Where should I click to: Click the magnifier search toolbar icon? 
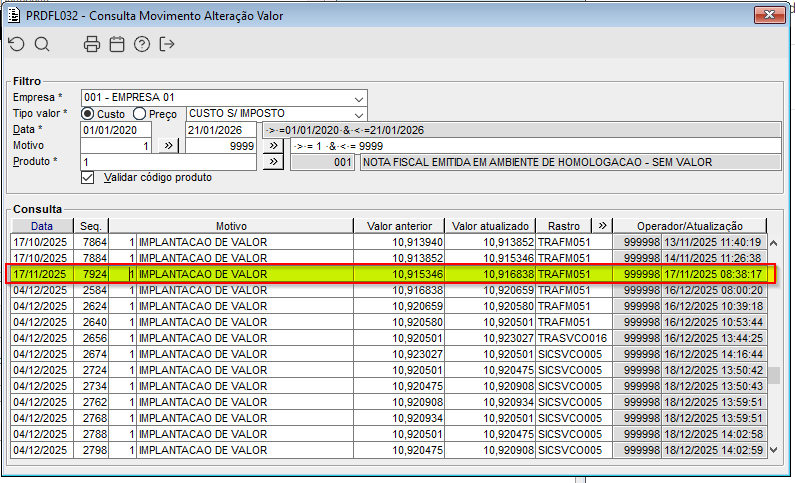point(42,45)
